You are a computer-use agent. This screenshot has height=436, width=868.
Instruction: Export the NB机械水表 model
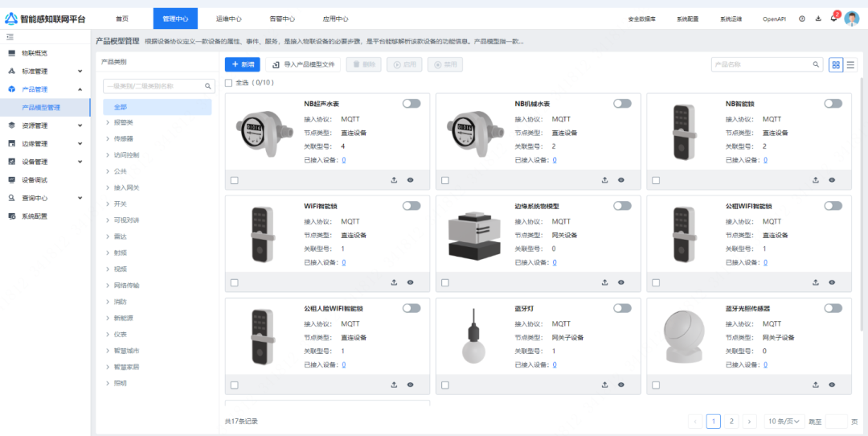[605, 180]
